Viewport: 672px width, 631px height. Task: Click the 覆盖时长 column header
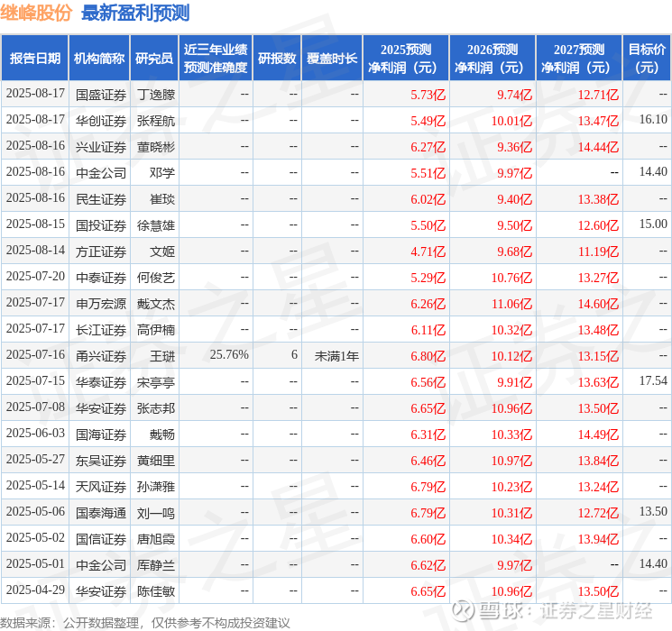pos(332,59)
